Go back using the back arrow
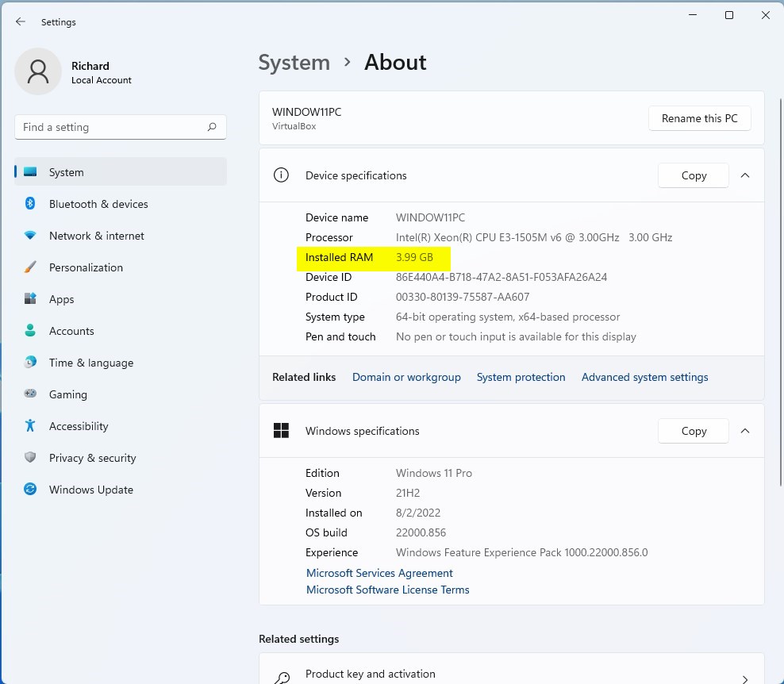The height and width of the screenshot is (684, 784). pyautogui.click(x=21, y=22)
